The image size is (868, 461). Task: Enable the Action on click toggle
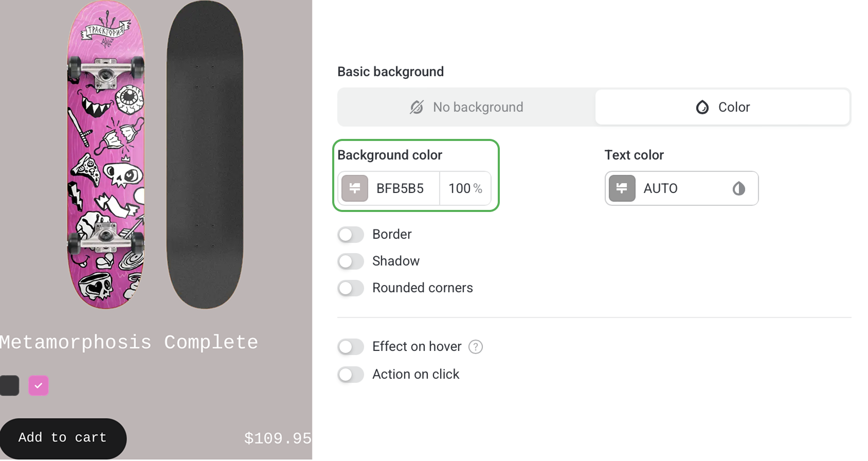pyautogui.click(x=351, y=375)
